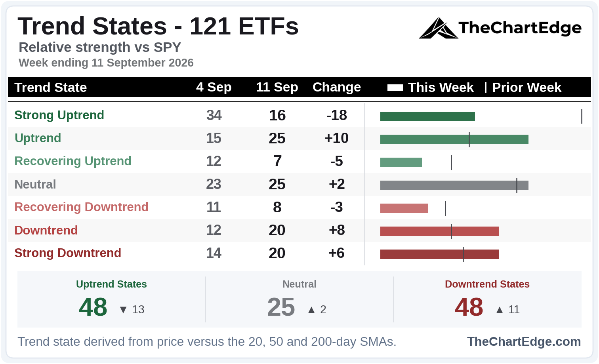The width and height of the screenshot is (599, 364).
Task: Click the Prior Week legend marker line
Action: (486, 87)
